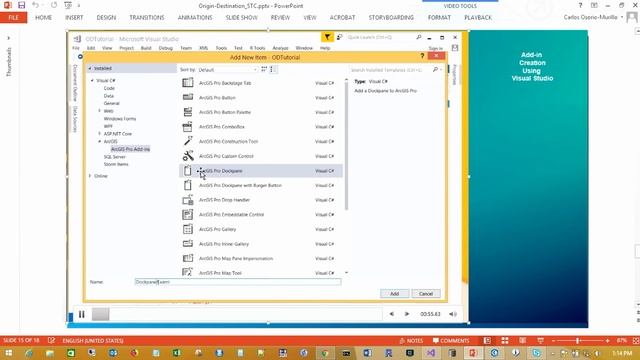Select ArcGIS Pro Map Pane Impersonation template

[261, 258]
